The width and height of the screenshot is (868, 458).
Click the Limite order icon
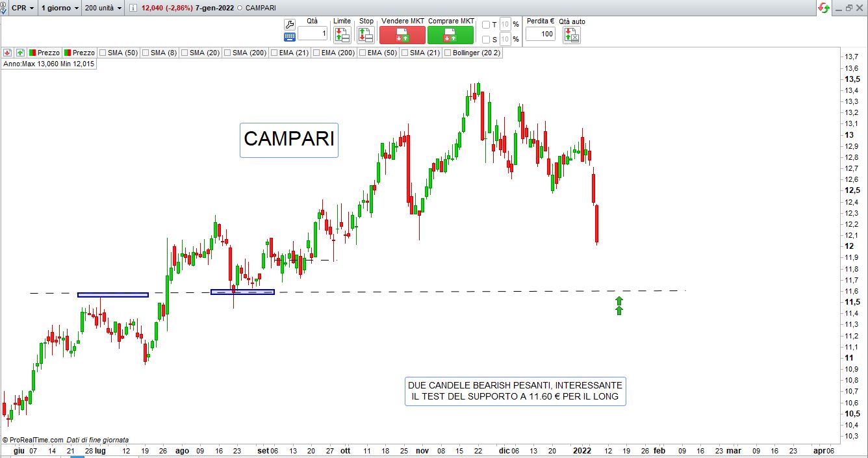point(342,35)
